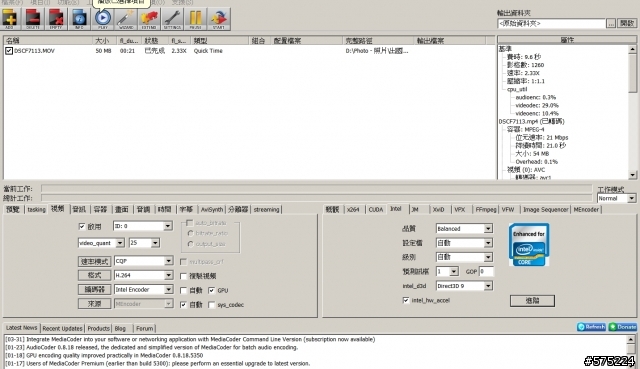
Task: Select the DSCF7113.MOV file row
Action: pyautogui.click(x=249, y=51)
